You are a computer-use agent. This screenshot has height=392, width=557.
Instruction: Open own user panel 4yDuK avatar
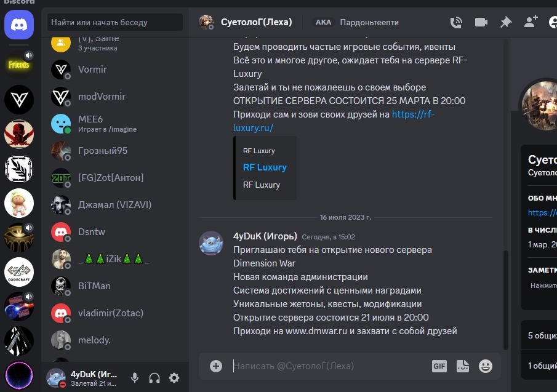[x=56, y=378]
